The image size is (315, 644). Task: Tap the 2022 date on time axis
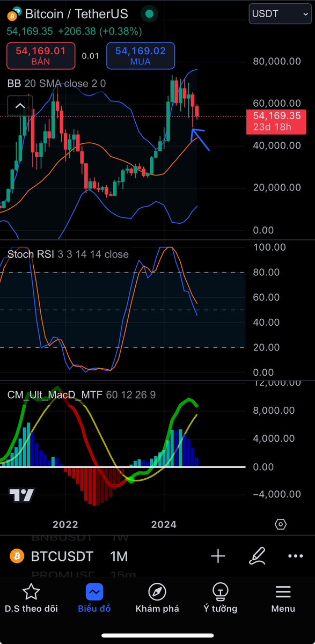65,524
